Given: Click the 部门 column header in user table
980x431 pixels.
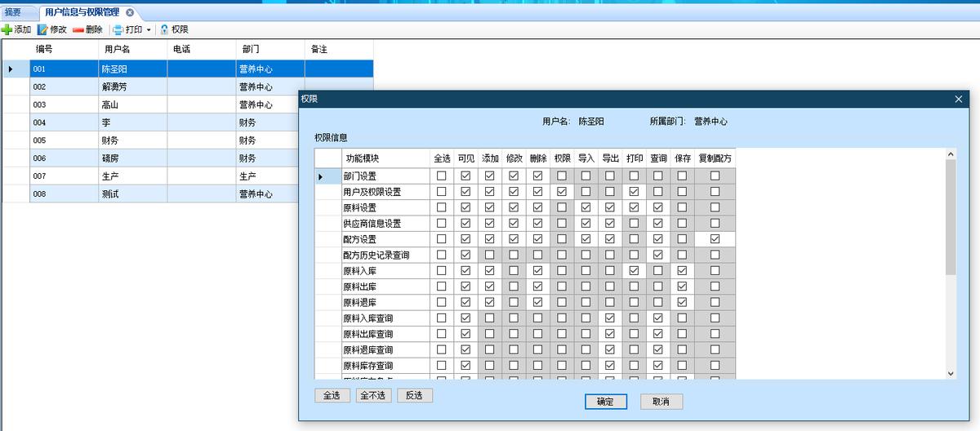Looking at the screenshot, I should tap(270, 50).
